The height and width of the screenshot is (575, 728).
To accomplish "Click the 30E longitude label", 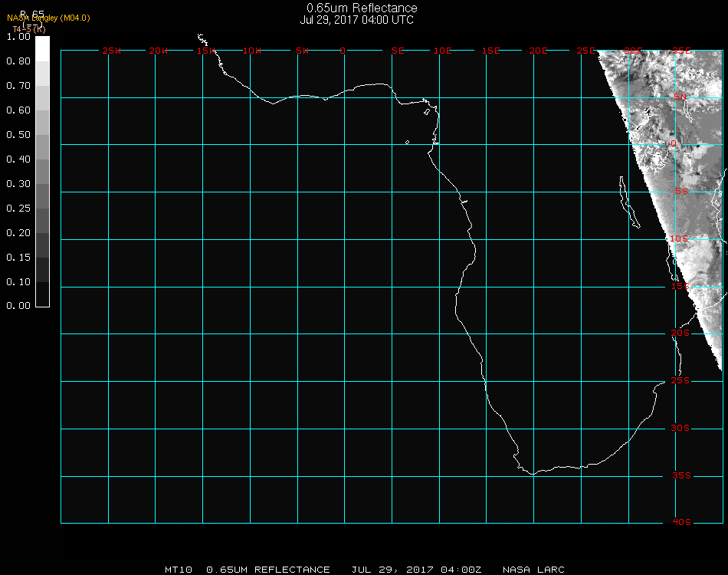I will (633, 51).
